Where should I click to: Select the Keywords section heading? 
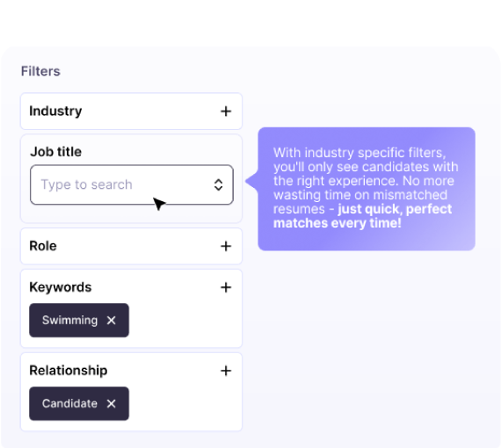pos(61,287)
